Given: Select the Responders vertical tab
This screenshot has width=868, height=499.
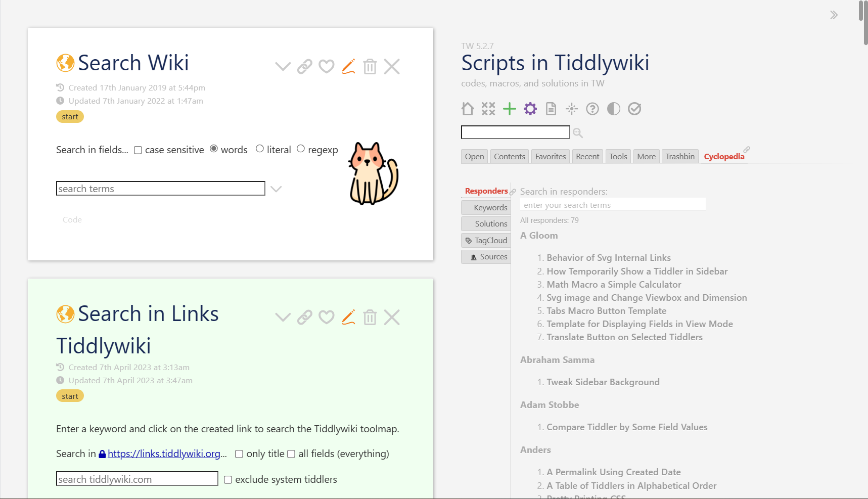Looking at the screenshot, I should pyautogui.click(x=486, y=191).
